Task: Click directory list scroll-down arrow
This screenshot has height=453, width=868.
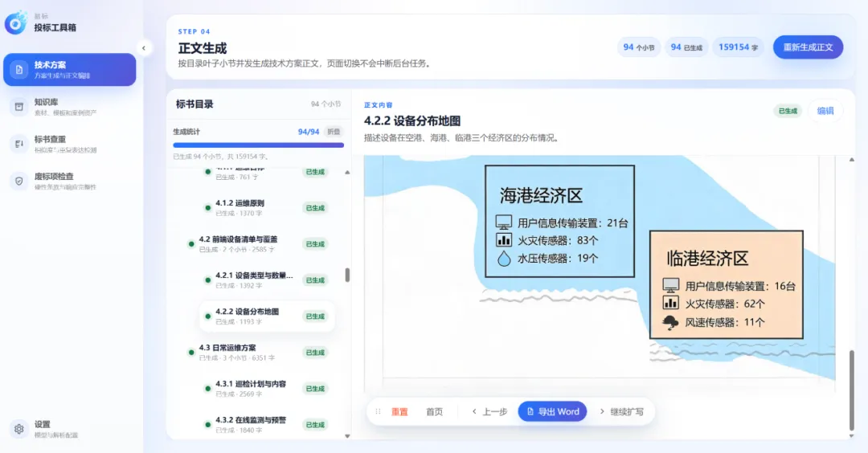Action: [x=347, y=436]
